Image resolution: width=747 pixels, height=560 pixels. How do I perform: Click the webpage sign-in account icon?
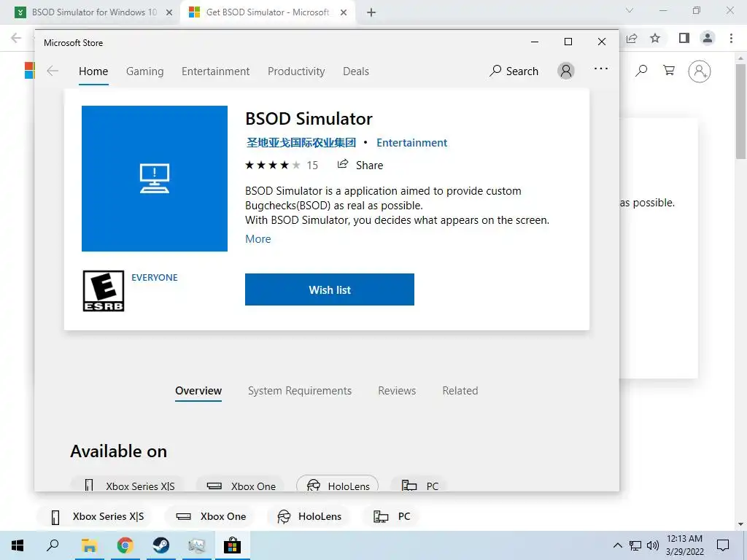(700, 71)
